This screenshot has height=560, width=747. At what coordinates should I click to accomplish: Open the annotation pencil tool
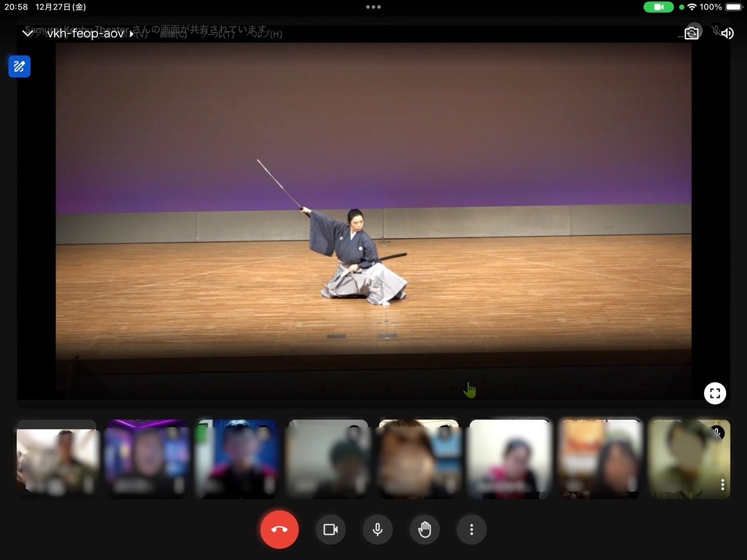19,67
